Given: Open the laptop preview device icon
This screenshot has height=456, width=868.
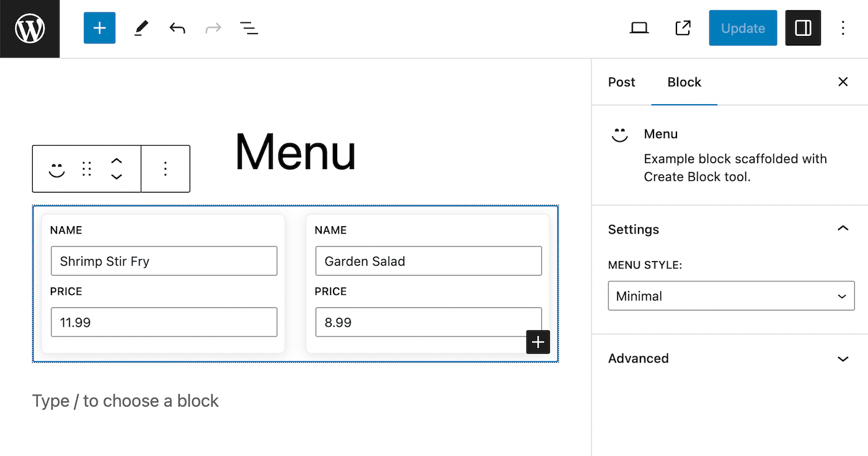Looking at the screenshot, I should coord(639,28).
